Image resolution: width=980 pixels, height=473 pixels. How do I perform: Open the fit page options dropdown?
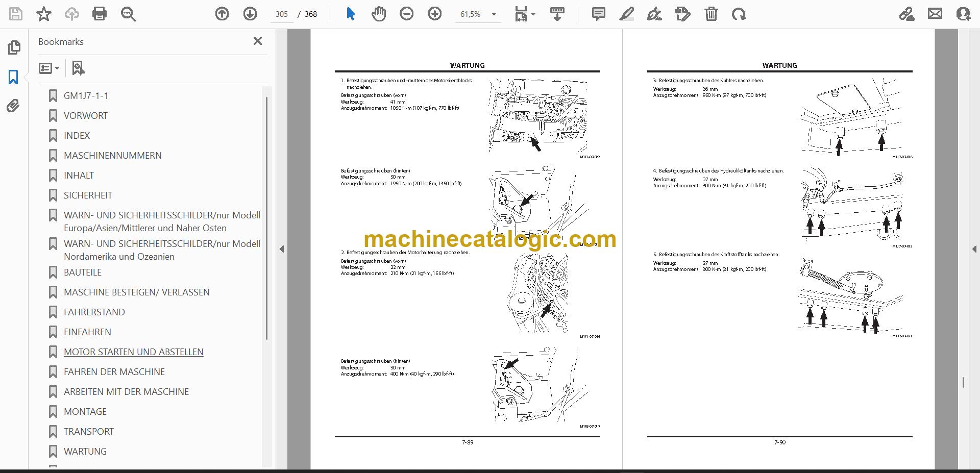point(525,14)
